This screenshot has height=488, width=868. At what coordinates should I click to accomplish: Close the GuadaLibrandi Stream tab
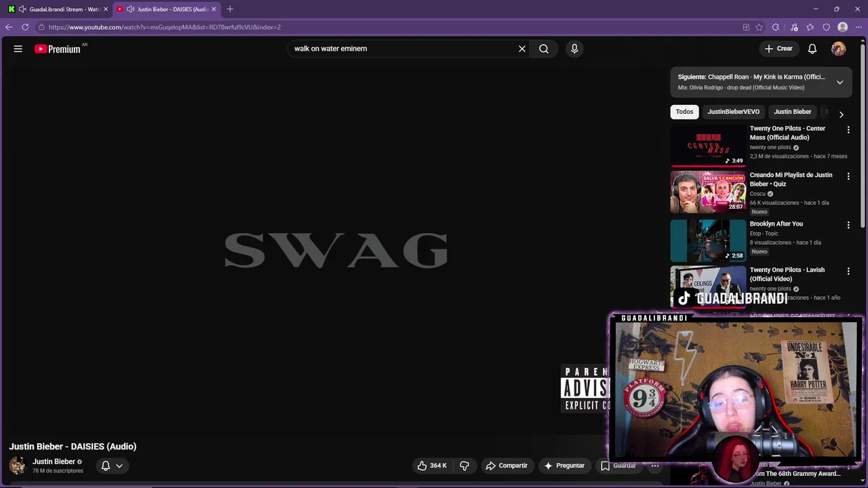coord(106,9)
